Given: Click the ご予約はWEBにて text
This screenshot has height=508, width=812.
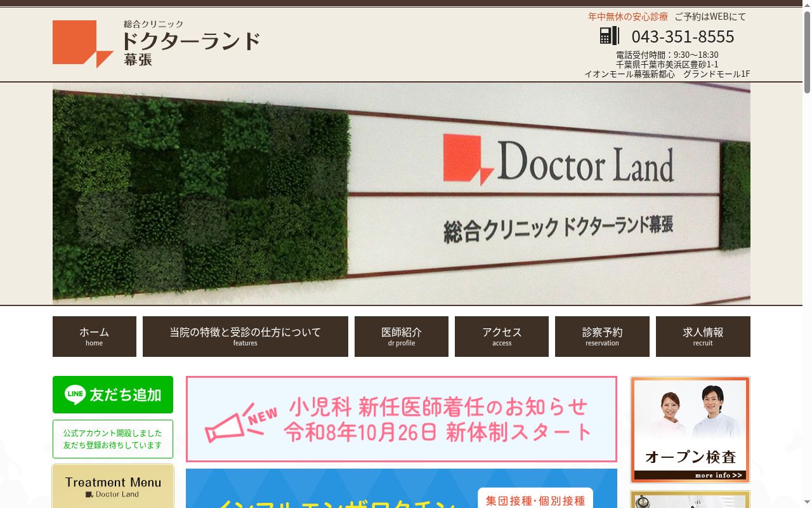Looking at the screenshot, I should 710,17.
